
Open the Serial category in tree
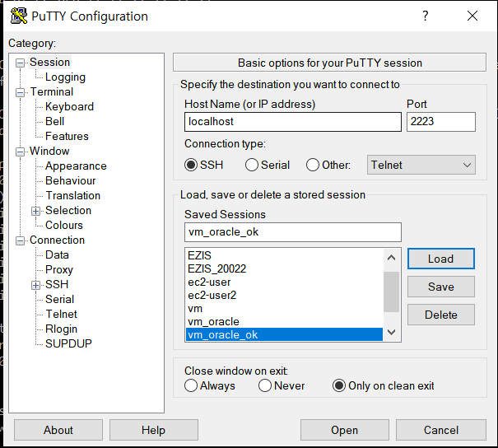[59, 299]
